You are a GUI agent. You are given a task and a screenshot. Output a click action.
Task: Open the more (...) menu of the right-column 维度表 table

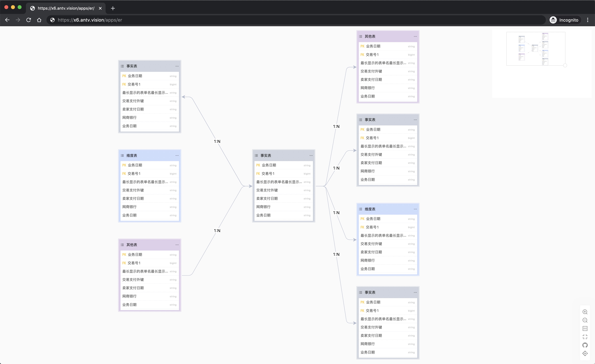click(415, 209)
